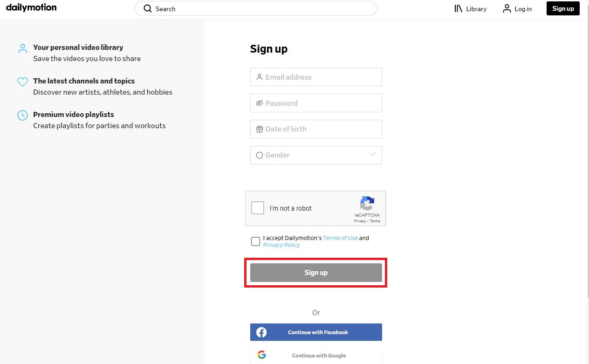Click the personal video library person icon
This screenshot has width=589, height=364.
pyautogui.click(x=22, y=48)
